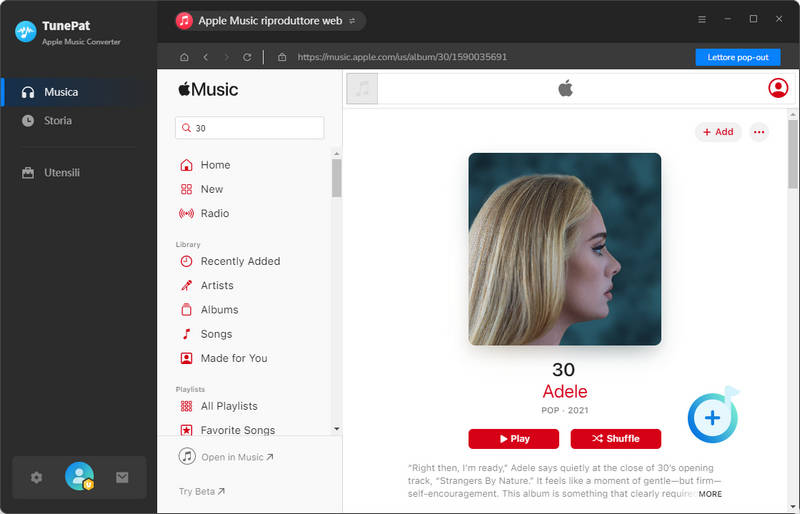
Task: Shuffle the album 30
Action: 616,439
